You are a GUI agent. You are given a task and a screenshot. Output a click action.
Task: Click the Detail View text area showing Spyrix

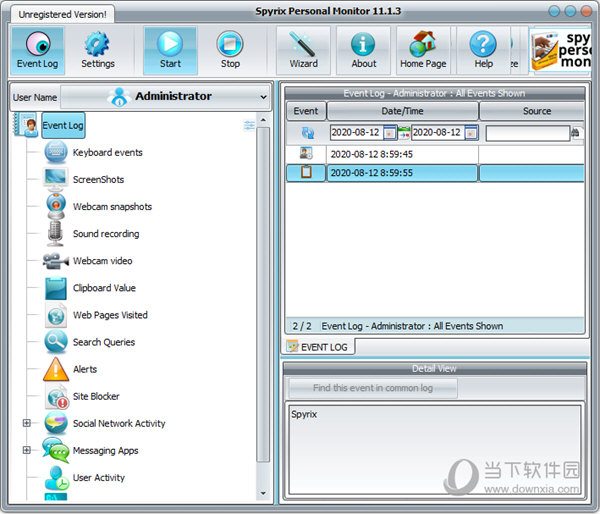pos(435,449)
